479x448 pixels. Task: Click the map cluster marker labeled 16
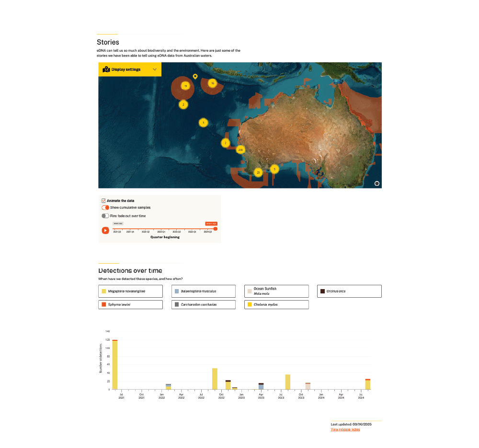(212, 83)
